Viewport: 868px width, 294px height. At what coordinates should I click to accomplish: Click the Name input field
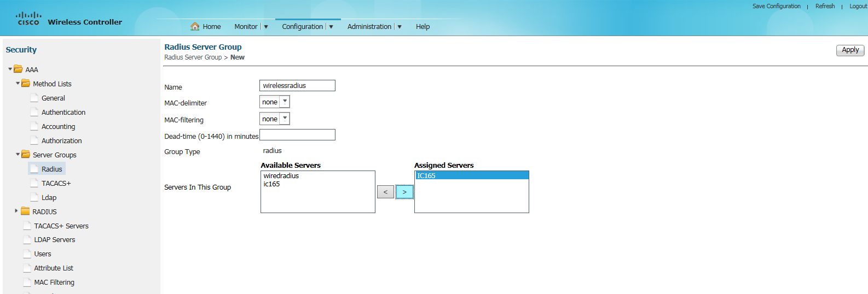(297, 85)
